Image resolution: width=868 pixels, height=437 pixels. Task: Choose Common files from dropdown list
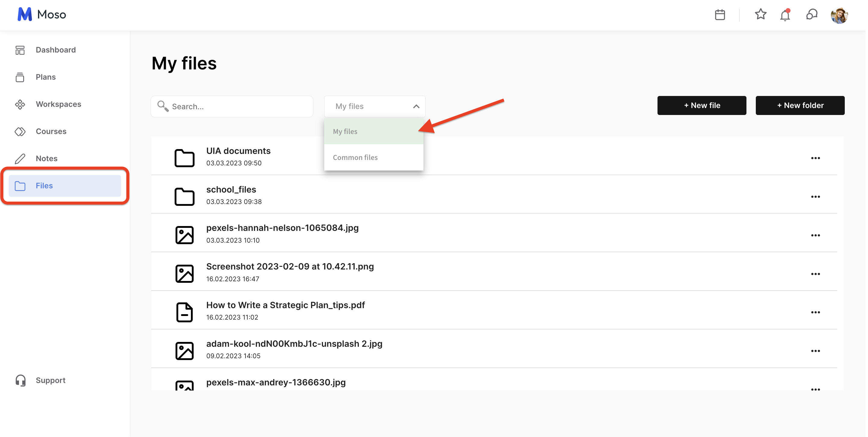355,158
